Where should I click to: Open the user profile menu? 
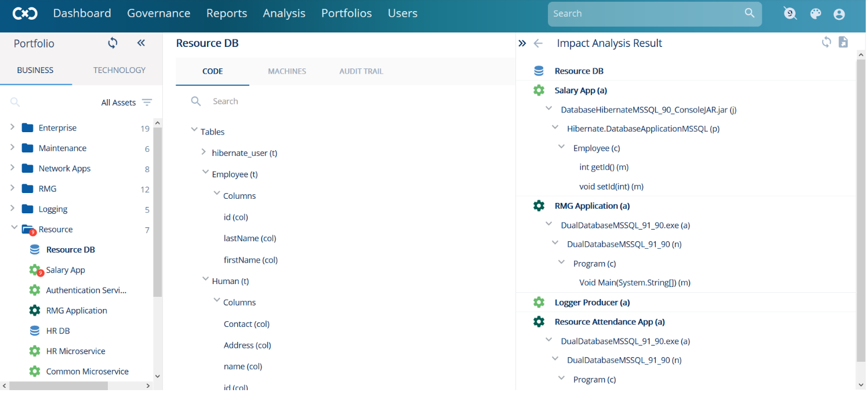[839, 14]
